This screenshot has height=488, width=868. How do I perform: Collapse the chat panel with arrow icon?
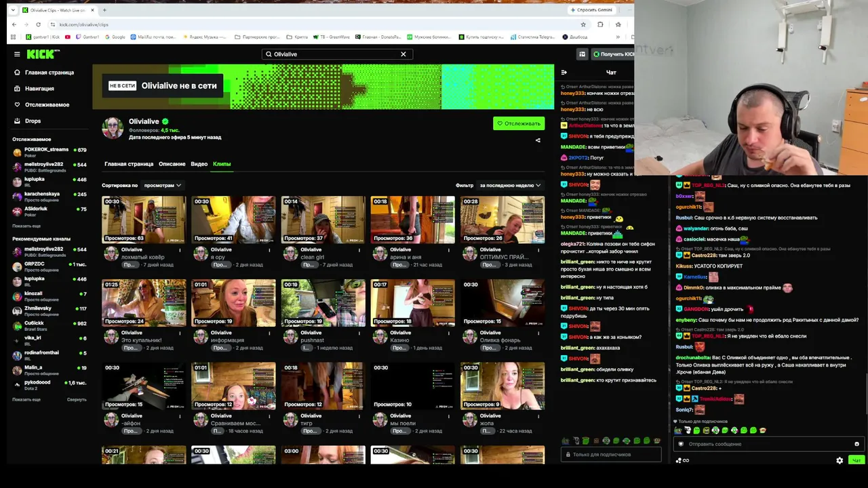(564, 73)
